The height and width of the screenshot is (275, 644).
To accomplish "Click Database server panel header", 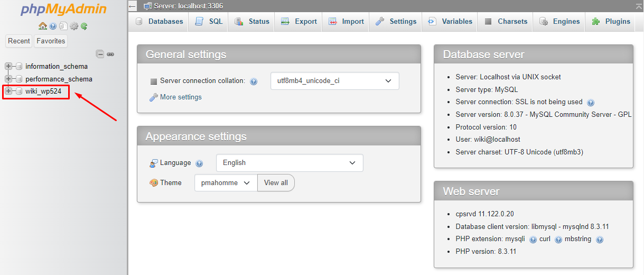I will pyautogui.click(x=534, y=54).
